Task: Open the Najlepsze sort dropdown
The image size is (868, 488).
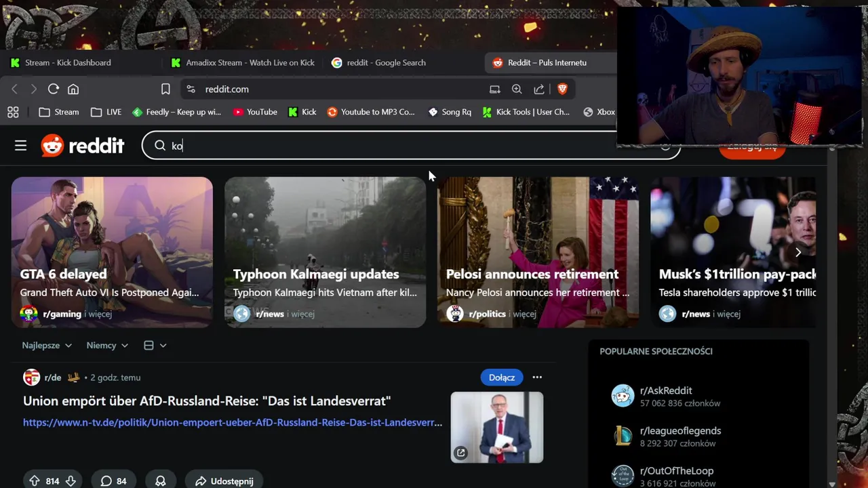Action: coord(47,345)
